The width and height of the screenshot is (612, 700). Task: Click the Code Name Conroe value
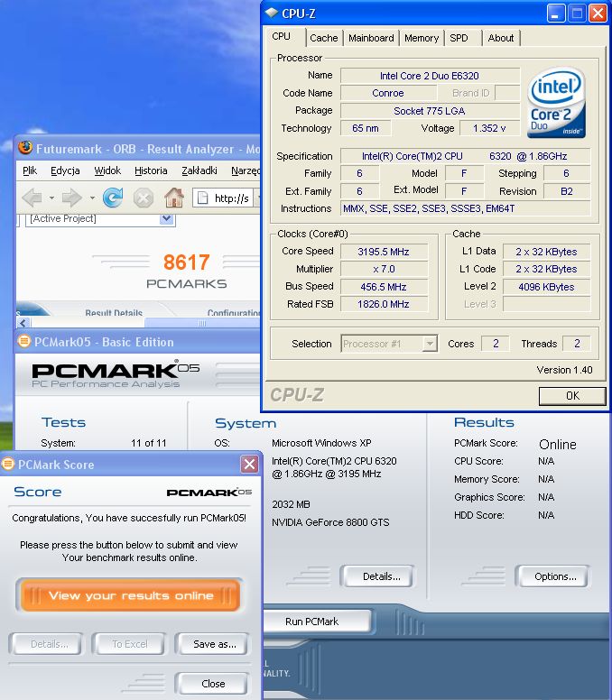pyautogui.click(x=388, y=93)
